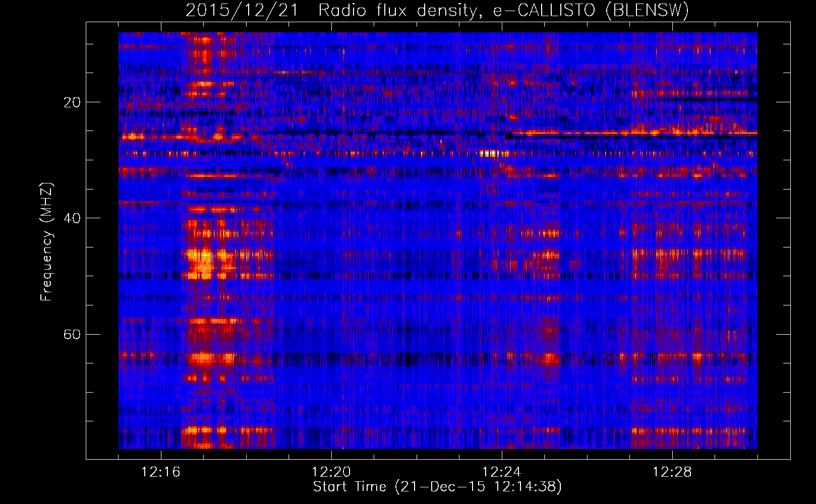Click the 'Frequency (MHZ)' axis label

point(46,242)
